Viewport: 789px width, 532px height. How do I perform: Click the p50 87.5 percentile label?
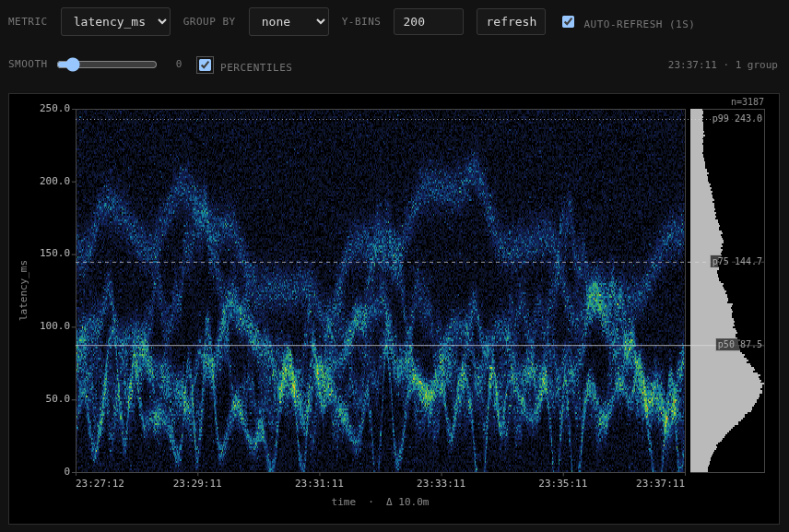tap(739, 344)
